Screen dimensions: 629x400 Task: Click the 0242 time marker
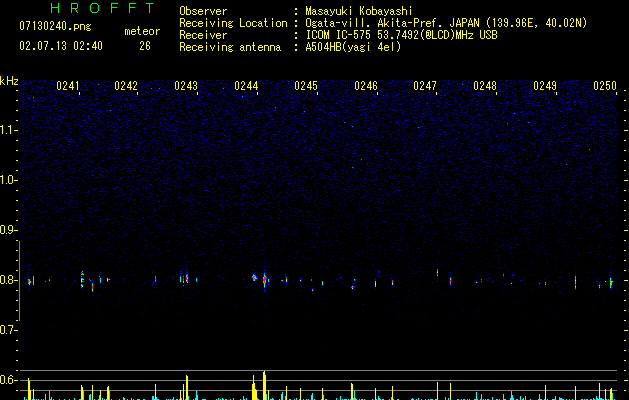point(126,86)
